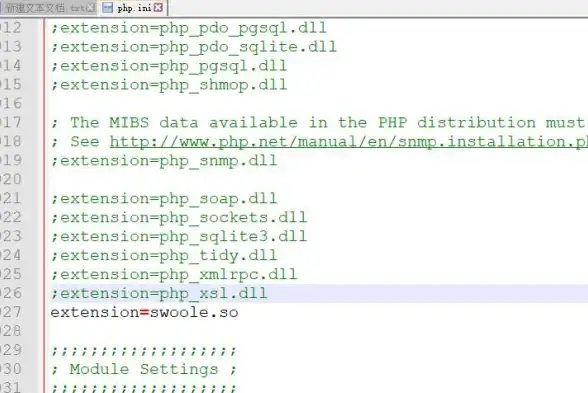Click the semicolon row below Module Settings
The height and width of the screenshot is (393, 588).
(x=144, y=388)
